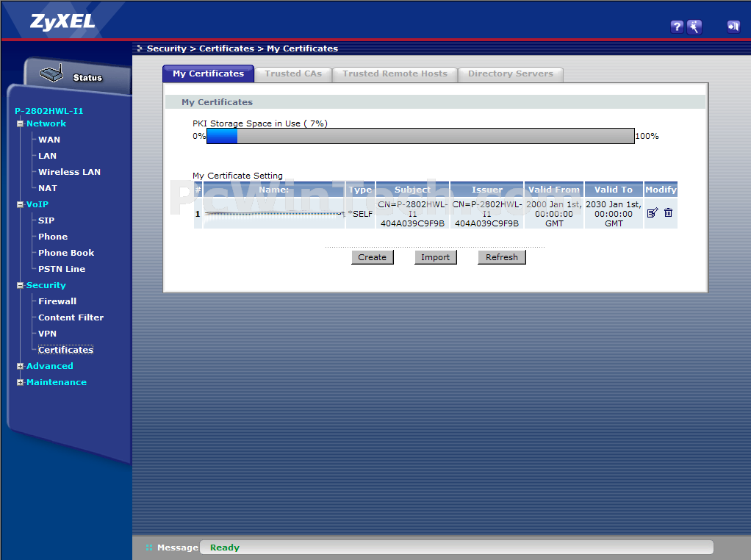Click the Subject column header
751x560 pixels.
pyautogui.click(x=412, y=190)
